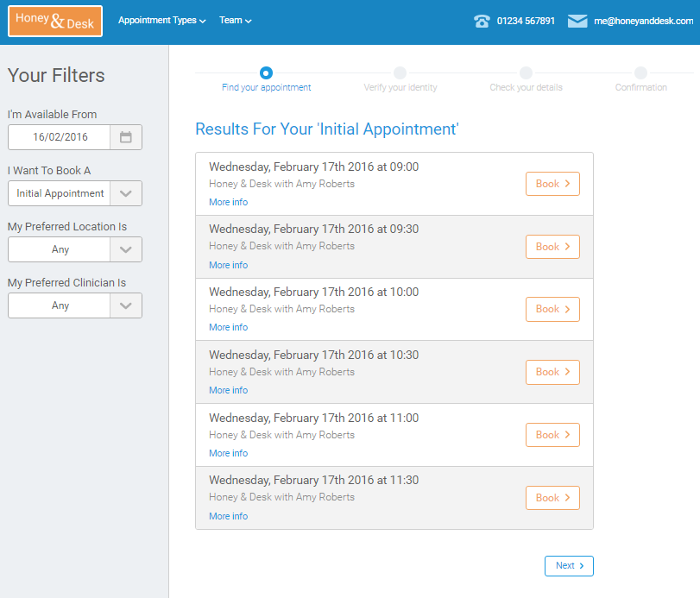The image size is (700, 598).
Task: Open the calendar date picker icon
Action: pyautogui.click(x=126, y=137)
